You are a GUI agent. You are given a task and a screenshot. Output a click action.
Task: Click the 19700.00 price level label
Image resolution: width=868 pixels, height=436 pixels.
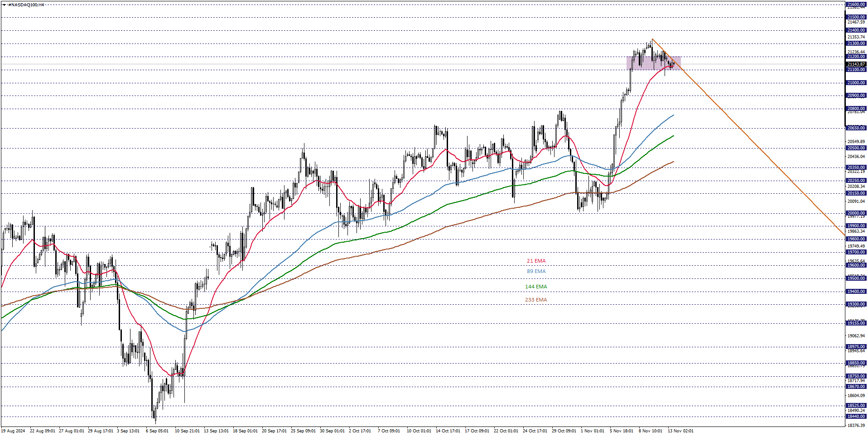point(856,252)
